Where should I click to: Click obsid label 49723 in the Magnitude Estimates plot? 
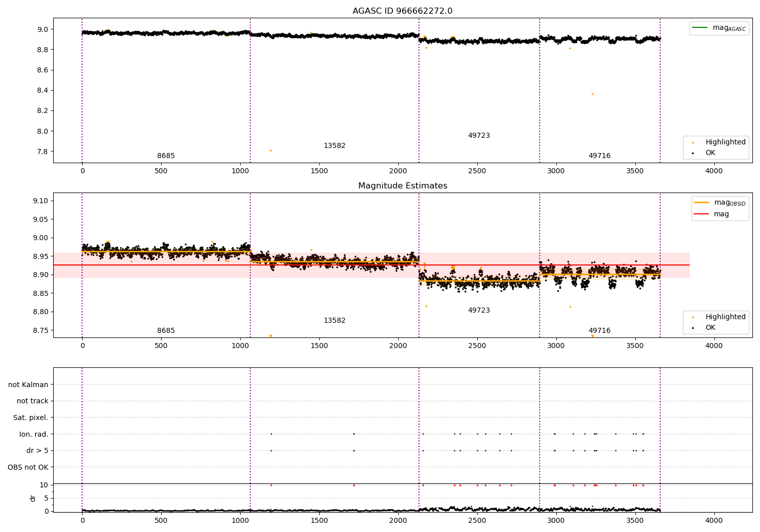[479, 310]
